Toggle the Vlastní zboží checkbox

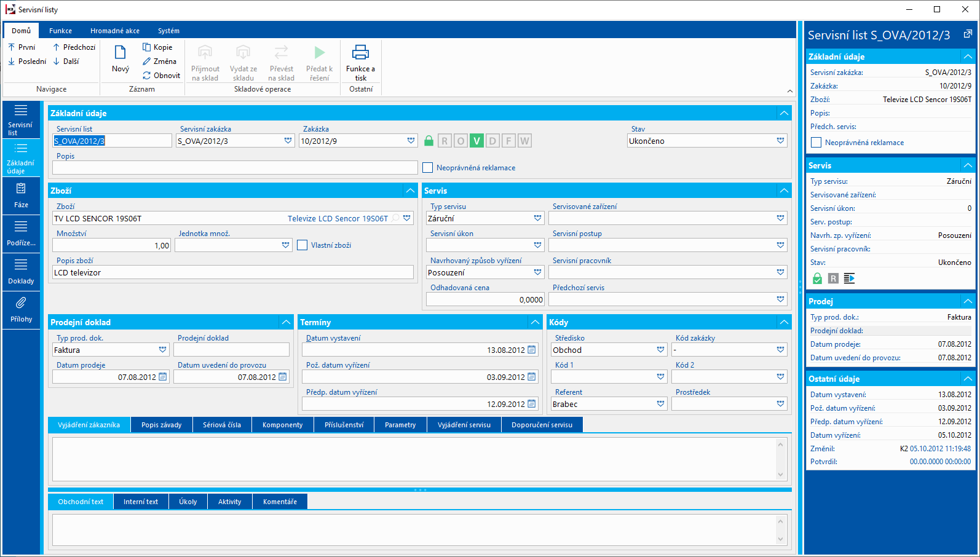pos(302,245)
